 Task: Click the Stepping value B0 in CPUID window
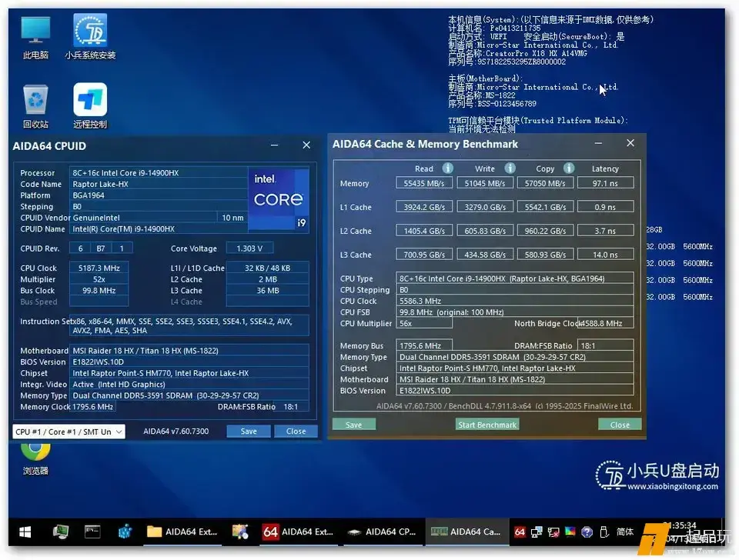159,207
